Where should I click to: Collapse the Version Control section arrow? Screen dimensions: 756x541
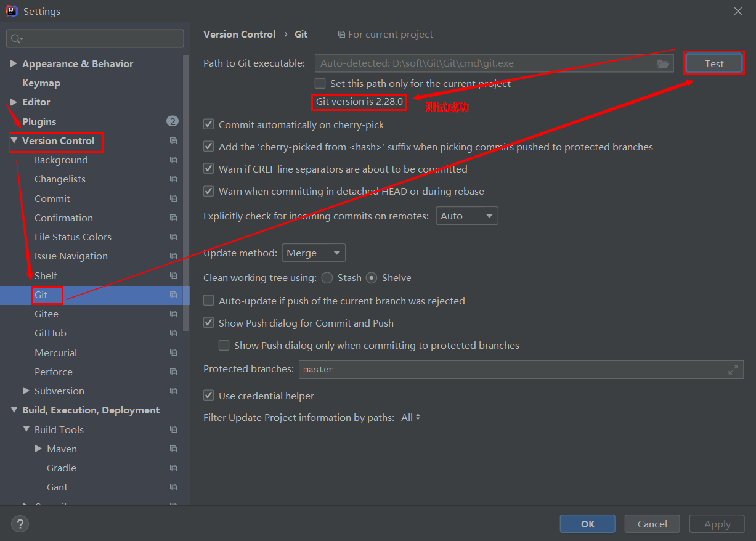pyautogui.click(x=14, y=140)
